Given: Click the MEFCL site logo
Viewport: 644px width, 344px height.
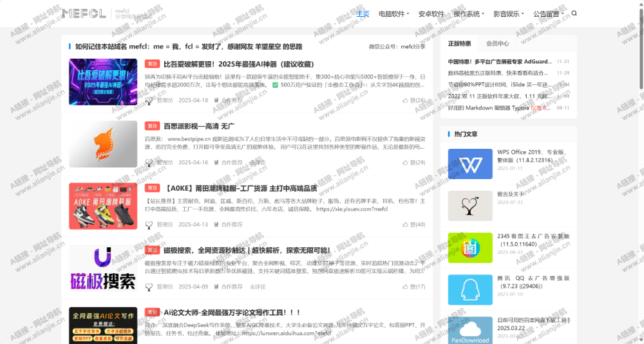Looking at the screenshot, I should click(84, 14).
